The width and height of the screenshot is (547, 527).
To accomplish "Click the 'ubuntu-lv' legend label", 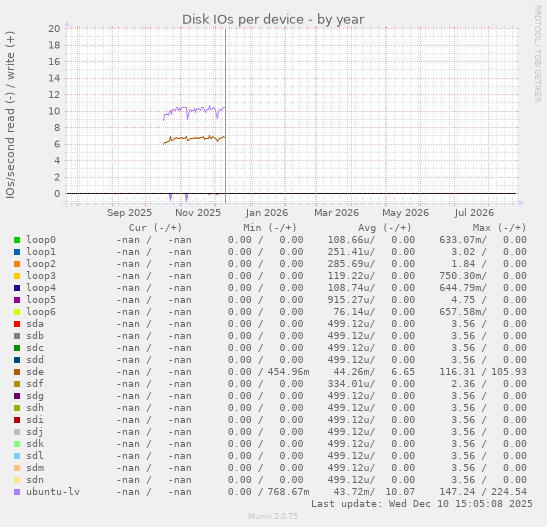I will coord(53,492).
